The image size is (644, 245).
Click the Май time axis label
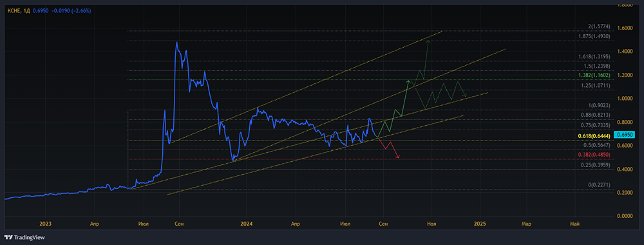click(575, 224)
